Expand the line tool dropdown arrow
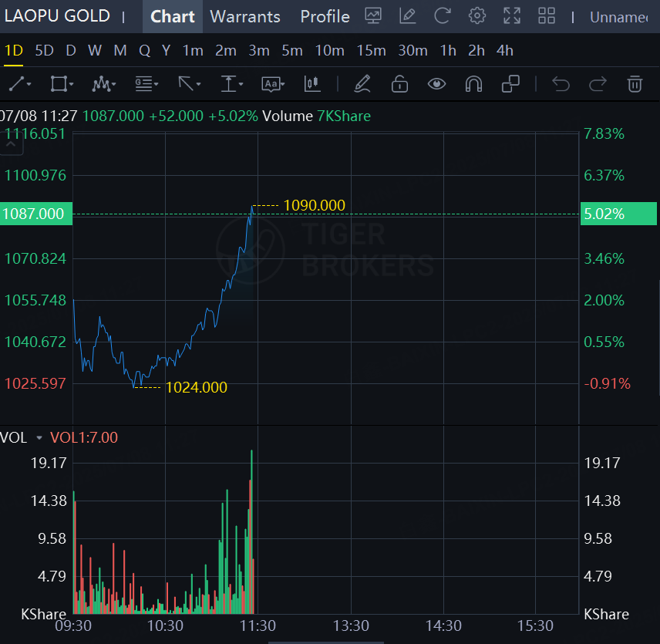The height and width of the screenshot is (644, 660). click(29, 84)
